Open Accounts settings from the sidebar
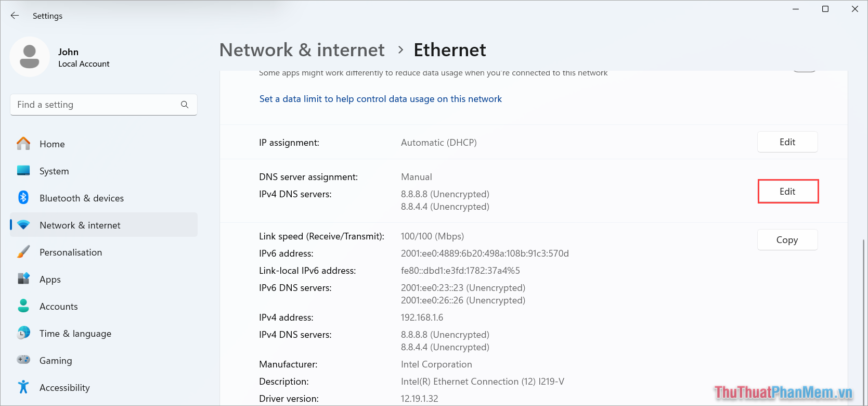868x406 pixels. point(58,306)
